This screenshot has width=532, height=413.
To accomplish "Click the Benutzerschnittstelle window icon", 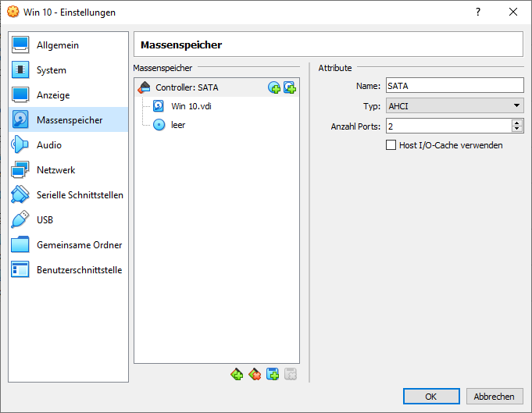I will pos(20,269).
